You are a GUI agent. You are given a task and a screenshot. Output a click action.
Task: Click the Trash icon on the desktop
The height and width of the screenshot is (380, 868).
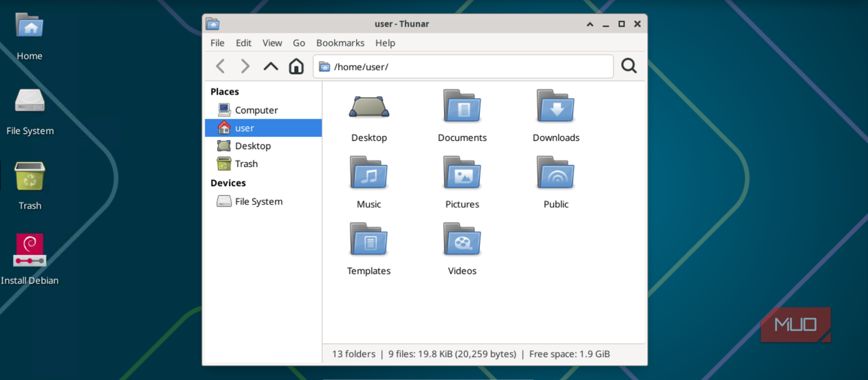(x=30, y=176)
